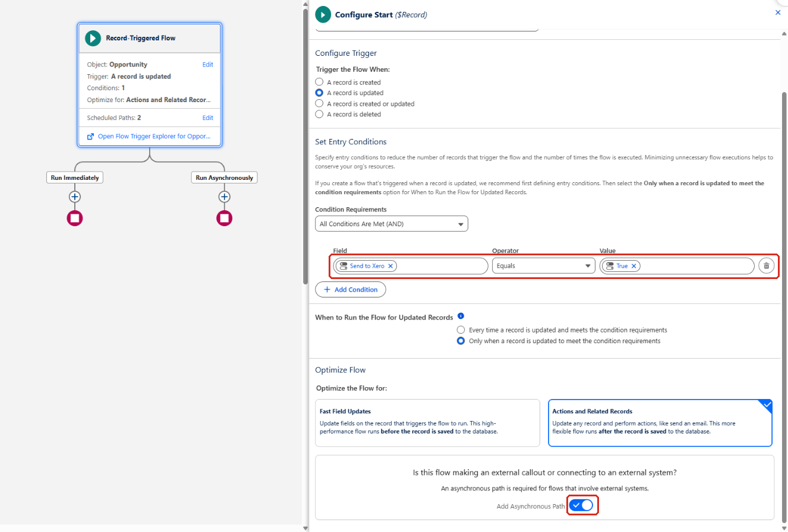Select the Actions and Related Records card
Screen dimensions: 788x532
tap(660, 423)
